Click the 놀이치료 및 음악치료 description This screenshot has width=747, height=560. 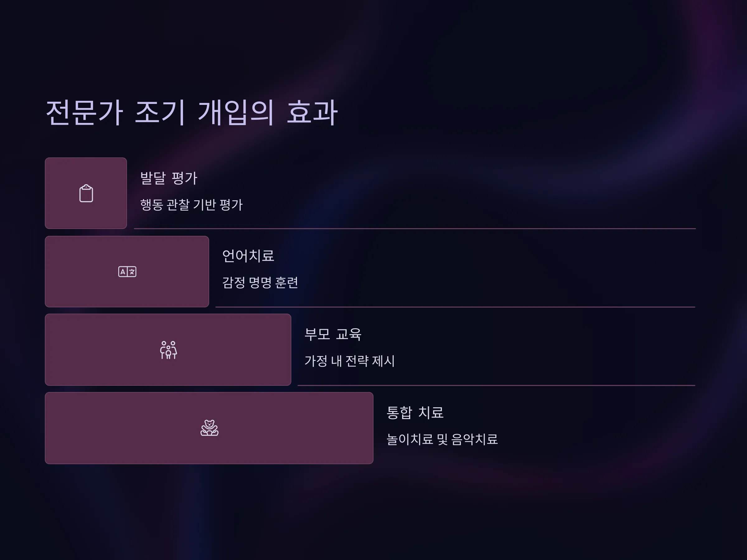tap(442, 439)
